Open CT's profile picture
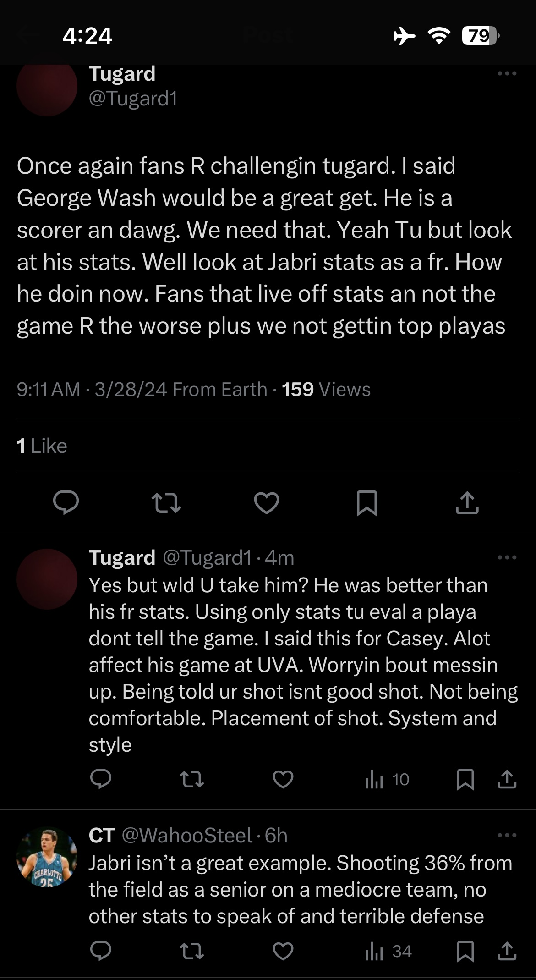 [47, 857]
